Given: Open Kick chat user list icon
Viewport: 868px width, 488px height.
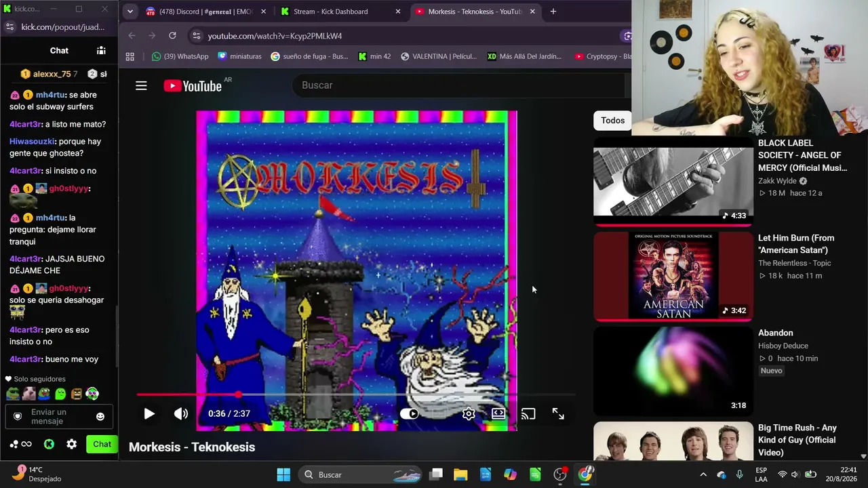Looking at the screenshot, I should [x=101, y=51].
